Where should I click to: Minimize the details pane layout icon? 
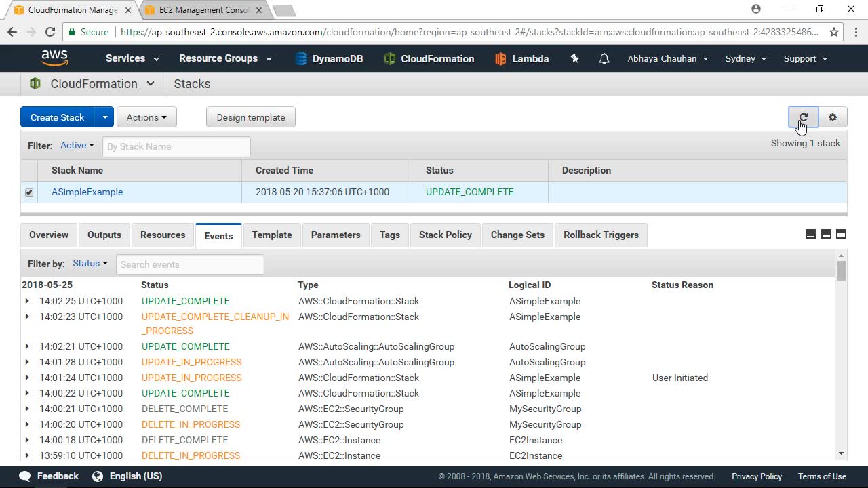810,235
